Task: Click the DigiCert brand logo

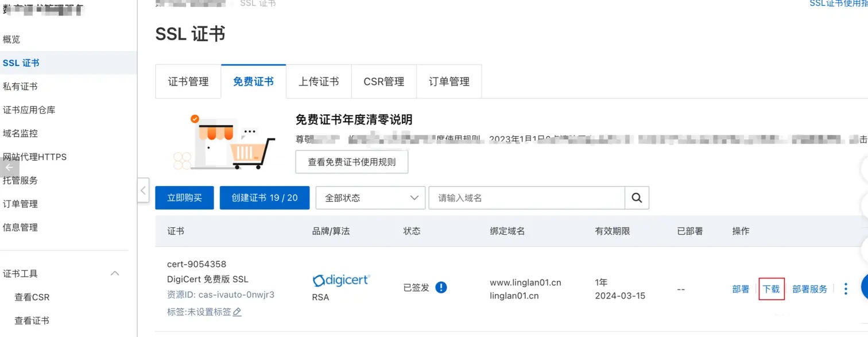Action: [341, 280]
